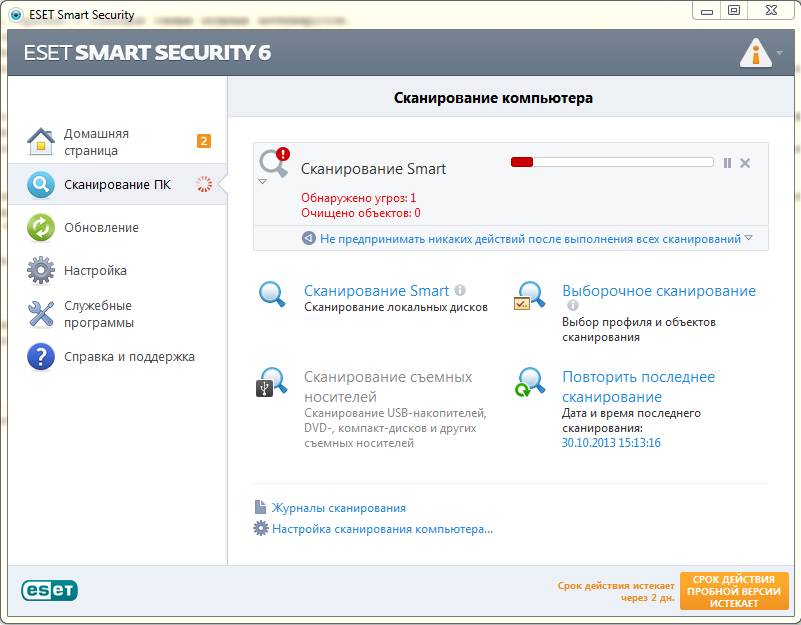The height and width of the screenshot is (625, 801).
Task: Open Выборочное сканирование link
Action: (659, 291)
